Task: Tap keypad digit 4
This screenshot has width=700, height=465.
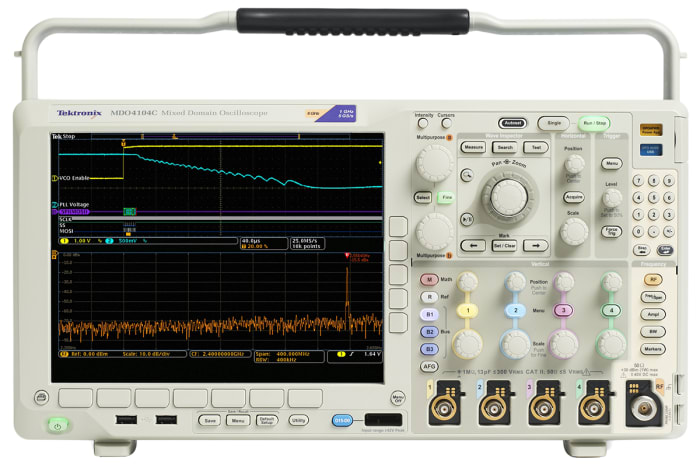Action: point(638,197)
